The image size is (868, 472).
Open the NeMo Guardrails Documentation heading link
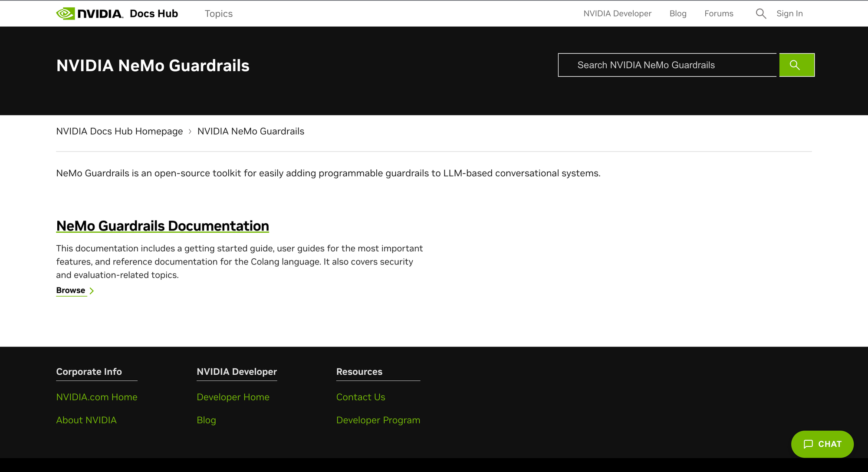(x=163, y=226)
